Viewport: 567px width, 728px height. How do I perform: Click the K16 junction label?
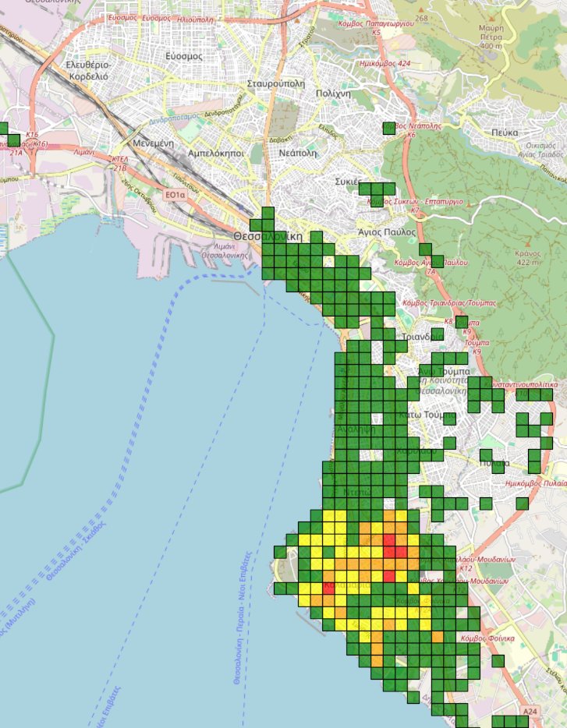[32, 135]
